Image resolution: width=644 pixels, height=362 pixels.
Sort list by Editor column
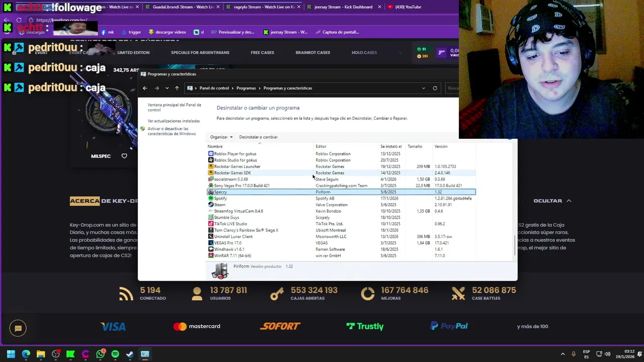[x=321, y=146]
